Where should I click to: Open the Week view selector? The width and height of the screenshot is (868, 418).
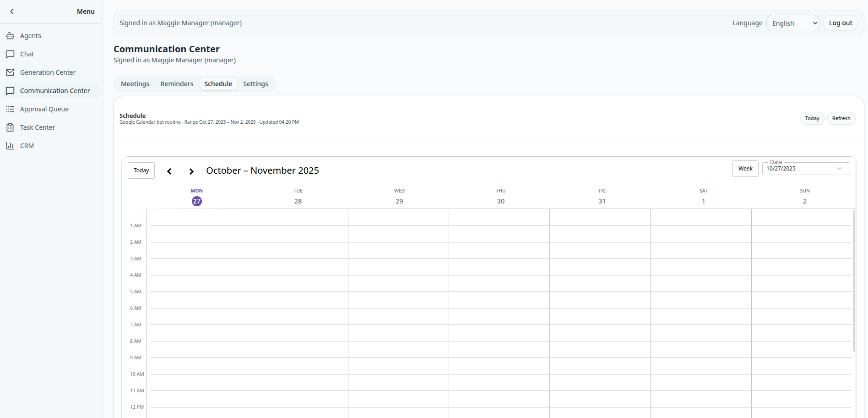point(745,169)
